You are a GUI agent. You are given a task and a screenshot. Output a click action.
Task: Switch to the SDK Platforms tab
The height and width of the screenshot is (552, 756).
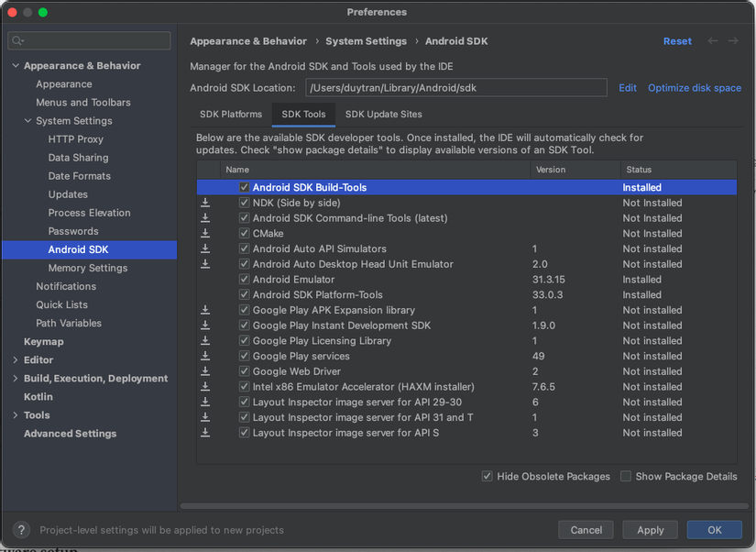click(x=230, y=114)
